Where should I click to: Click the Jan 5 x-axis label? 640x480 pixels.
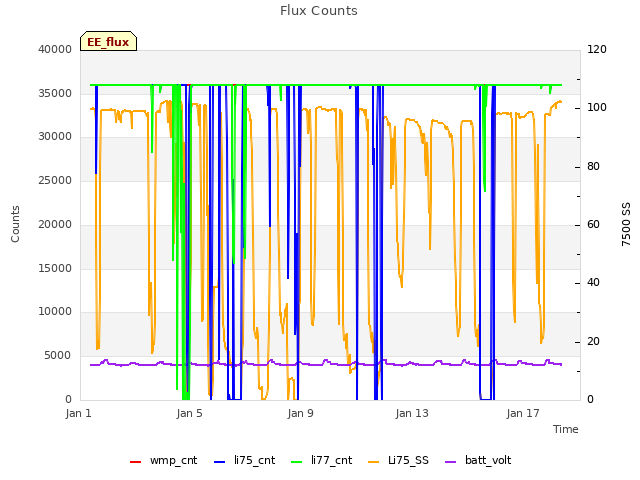pos(189,413)
